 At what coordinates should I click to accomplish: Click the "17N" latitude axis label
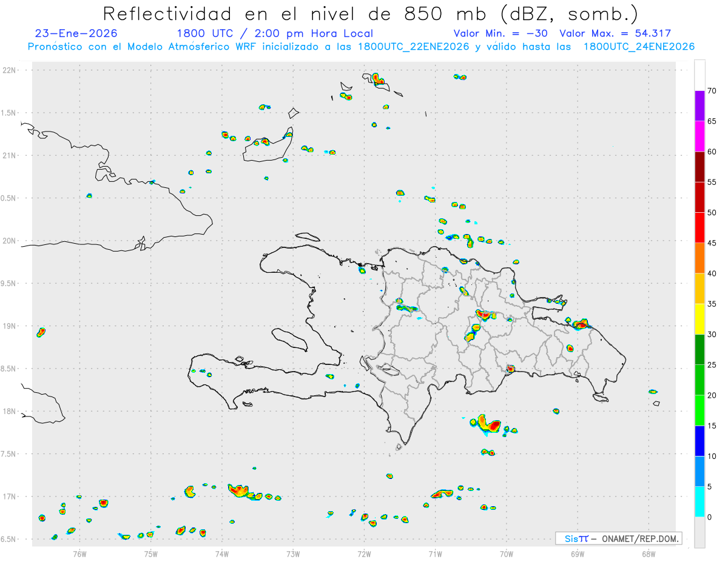[x=10, y=497]
